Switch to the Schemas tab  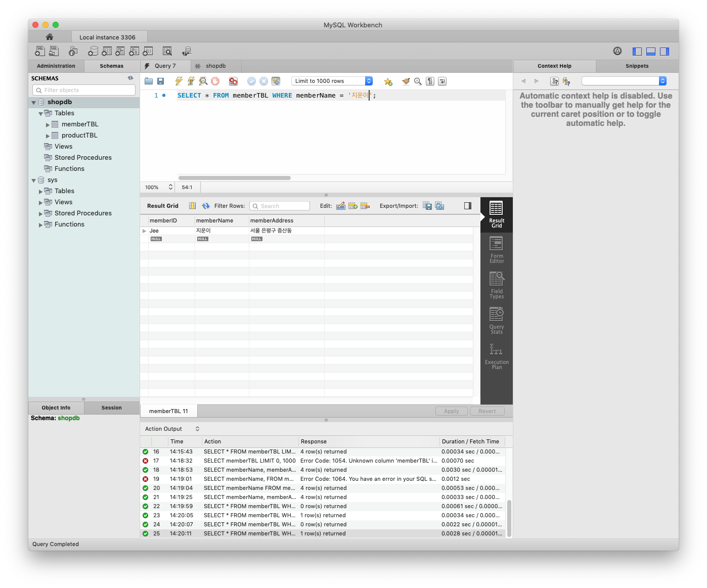click(x=112, y=66)
